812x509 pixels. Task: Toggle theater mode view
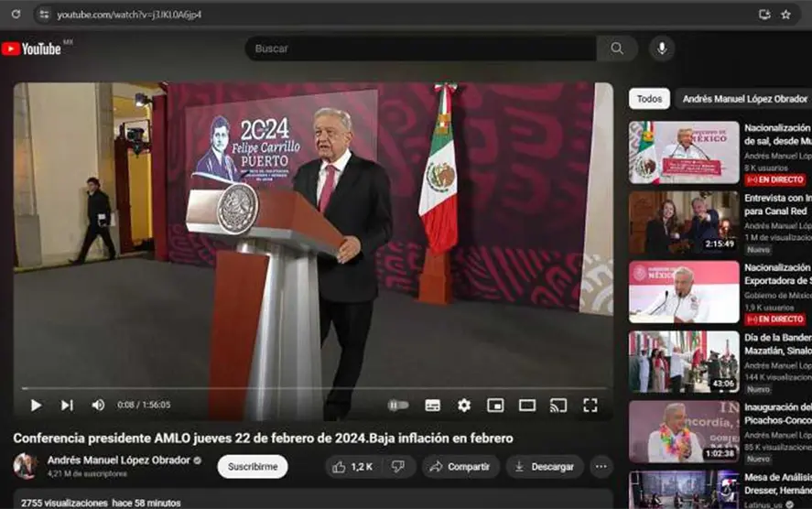point(527,405)
